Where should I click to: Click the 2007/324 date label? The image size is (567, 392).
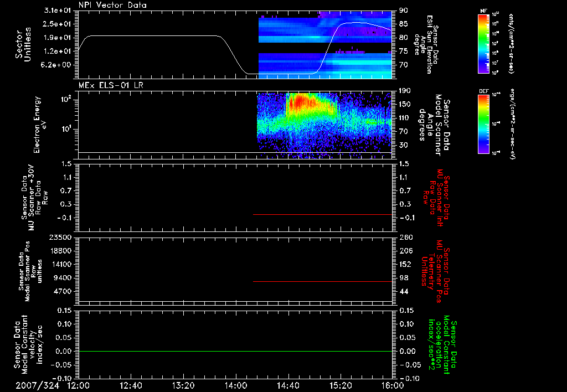[x=37, y=385]
